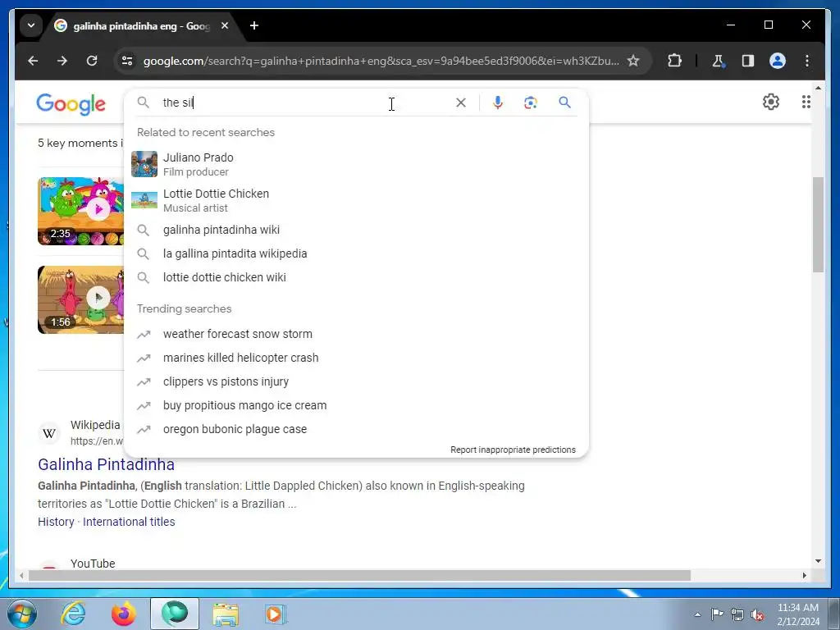
Task: Submit search with magnifier icon
Action: coord(564,103)
